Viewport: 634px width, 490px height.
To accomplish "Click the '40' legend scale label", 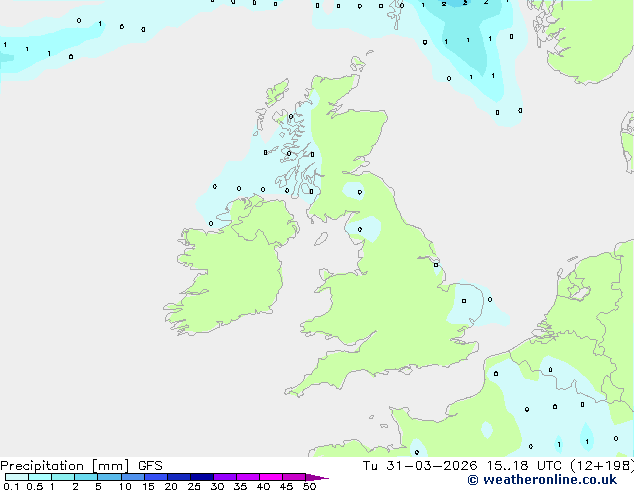I will (263, 486).
